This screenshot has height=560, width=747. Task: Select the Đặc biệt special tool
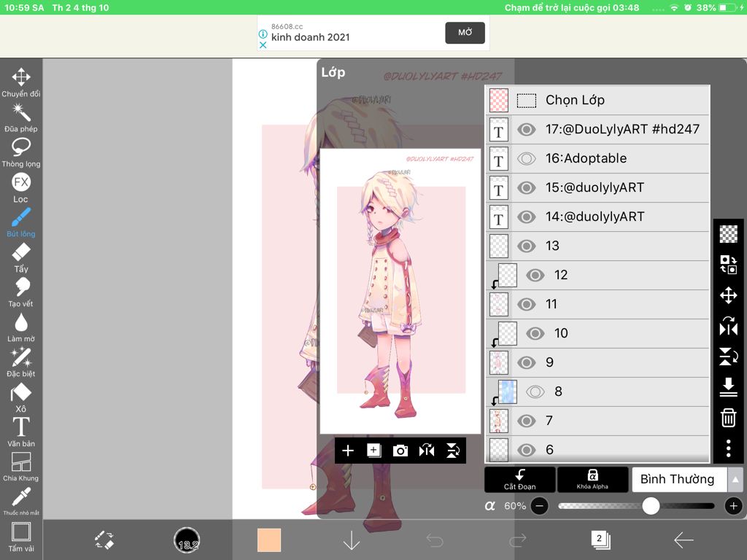[x=21, y=362]
